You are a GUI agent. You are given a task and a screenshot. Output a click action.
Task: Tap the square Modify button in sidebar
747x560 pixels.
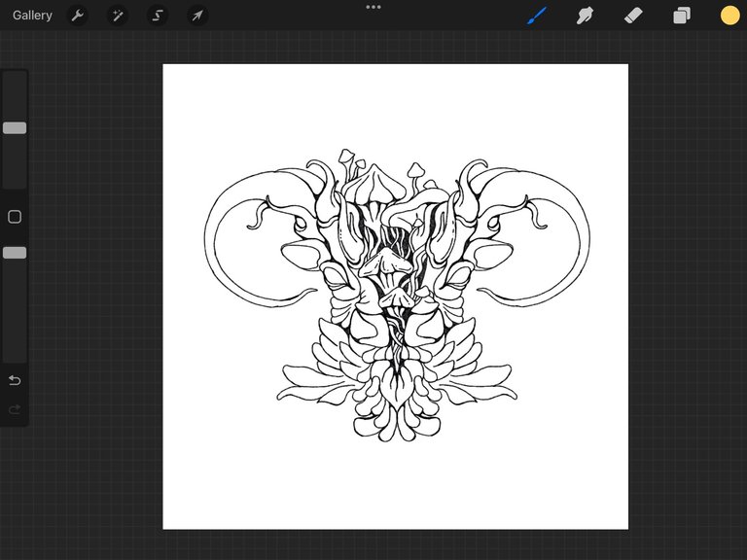pyautogui.click(x=15, y=217)
